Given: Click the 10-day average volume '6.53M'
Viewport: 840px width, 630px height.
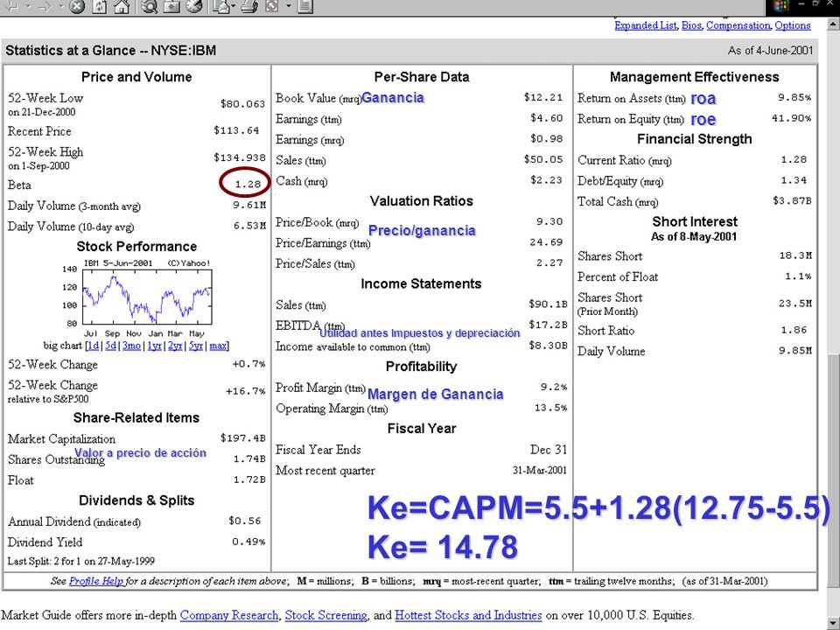Looking at the screenshot, I should tap(249, 226).
